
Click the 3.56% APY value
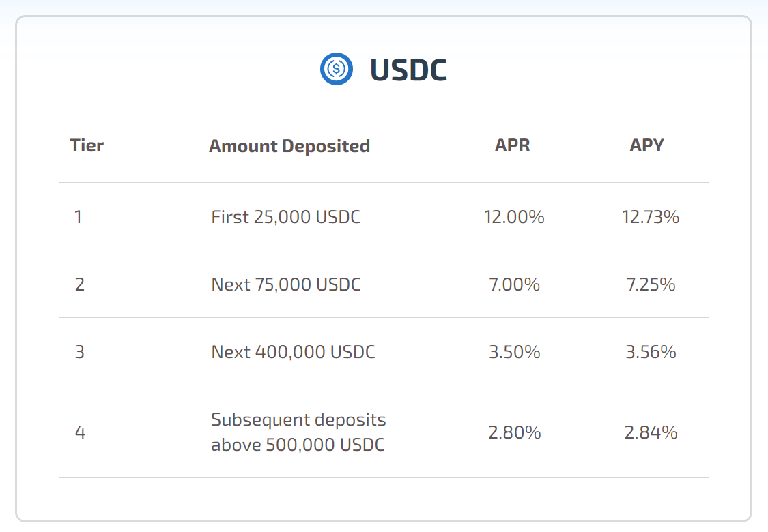tap(651, 352)
